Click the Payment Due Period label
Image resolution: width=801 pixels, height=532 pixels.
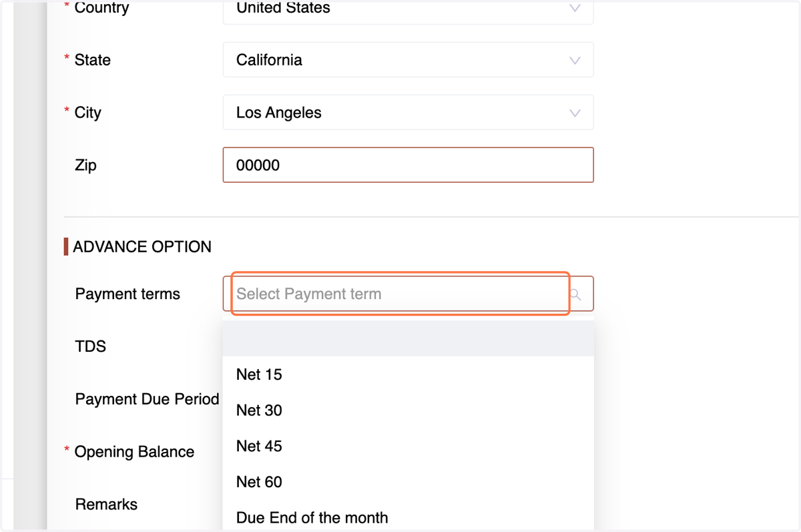[147, 399]
